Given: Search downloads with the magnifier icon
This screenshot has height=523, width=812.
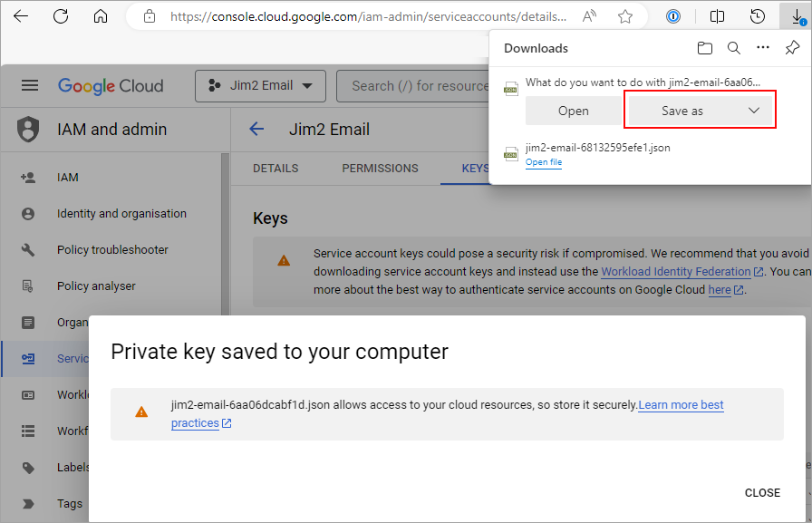Looking at the screenshot, I should [x=734, y=48].
